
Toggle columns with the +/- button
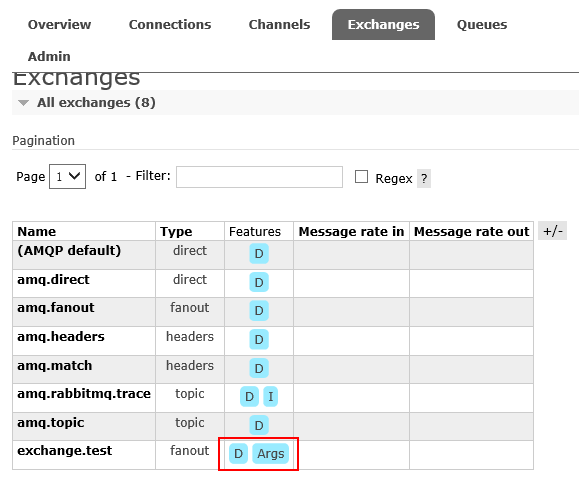click(552, 231)
